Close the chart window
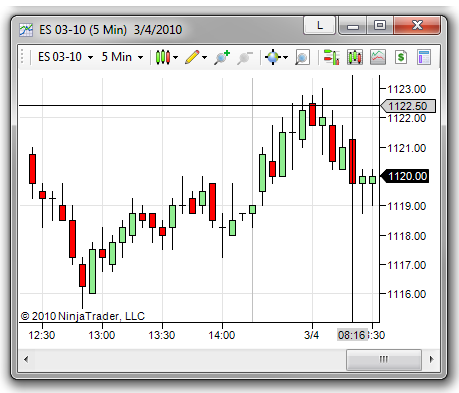The image size is (459, 393). point(417,25)
